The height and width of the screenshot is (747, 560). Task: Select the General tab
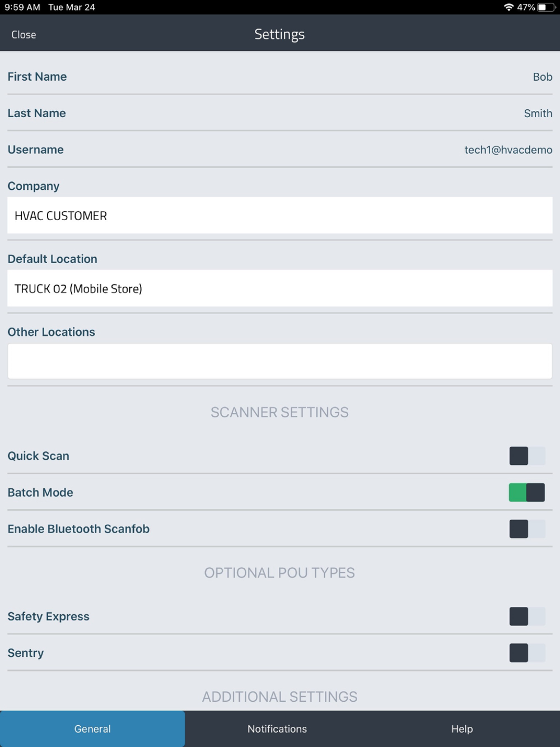pos(92,729)
